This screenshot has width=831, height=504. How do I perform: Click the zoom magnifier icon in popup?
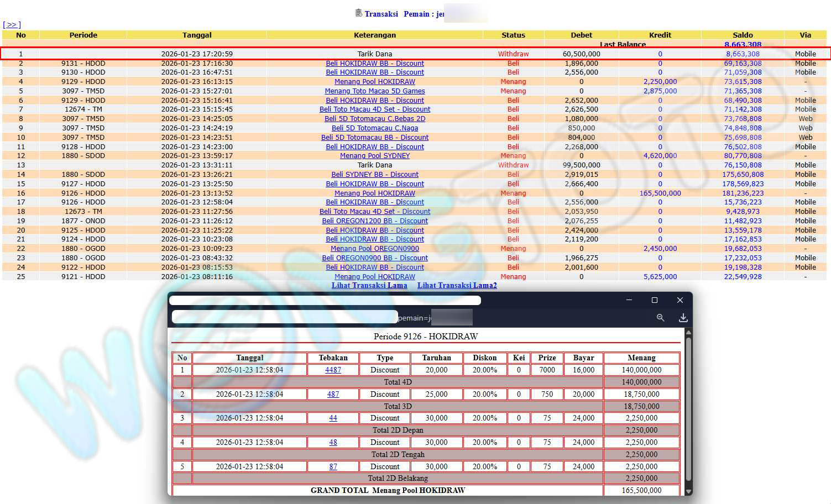660,318
